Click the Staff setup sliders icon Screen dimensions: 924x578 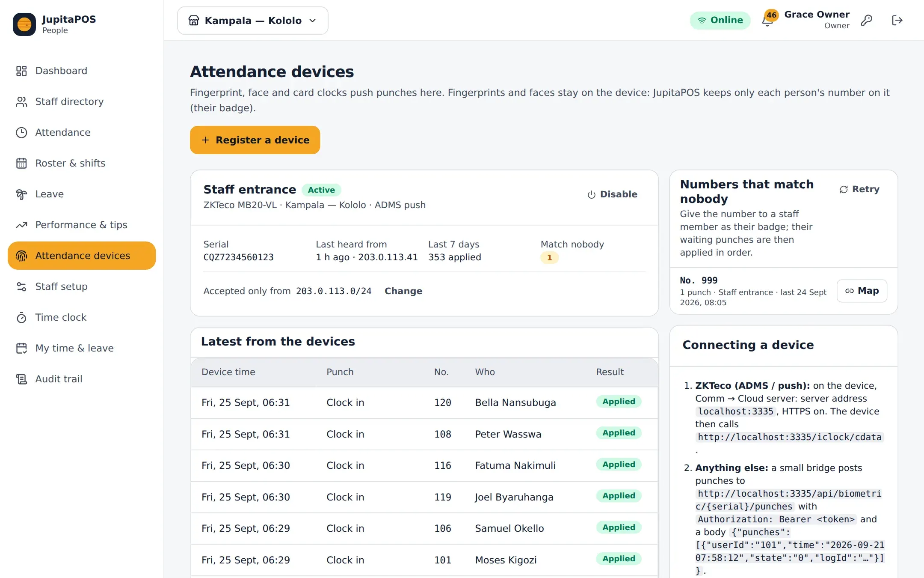(x=21, y=287)
